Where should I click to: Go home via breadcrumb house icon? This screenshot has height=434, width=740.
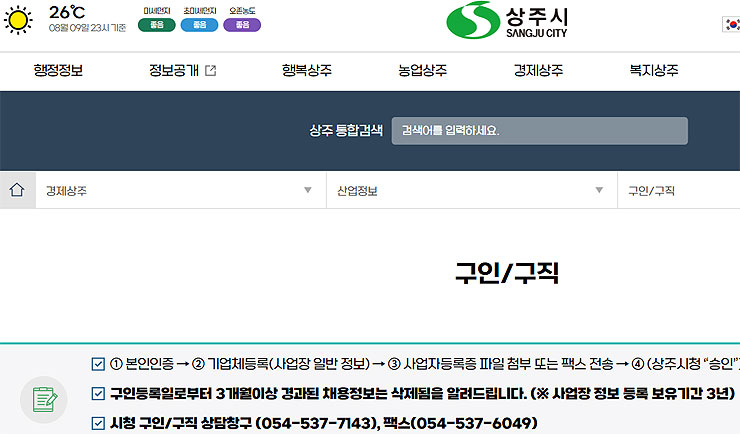[17, 190]
